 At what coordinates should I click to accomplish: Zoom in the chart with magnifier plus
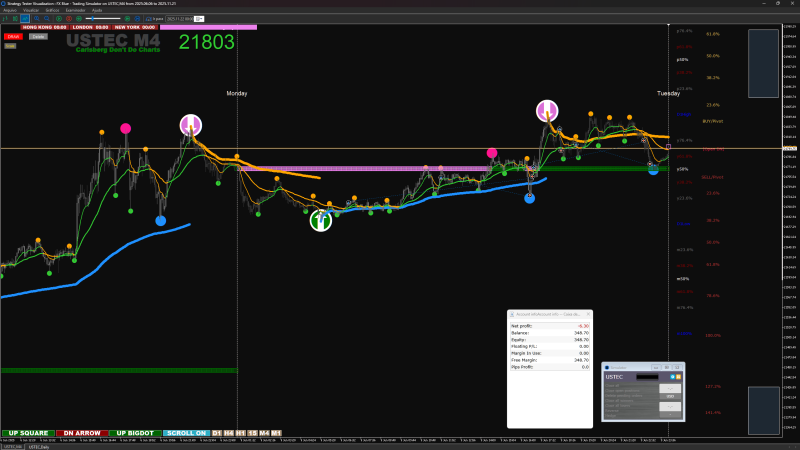click(x=37, y=19)
